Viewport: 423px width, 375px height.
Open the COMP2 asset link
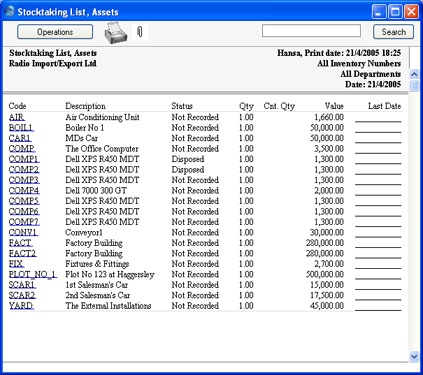pyautogui.click(x=24, y=170)
